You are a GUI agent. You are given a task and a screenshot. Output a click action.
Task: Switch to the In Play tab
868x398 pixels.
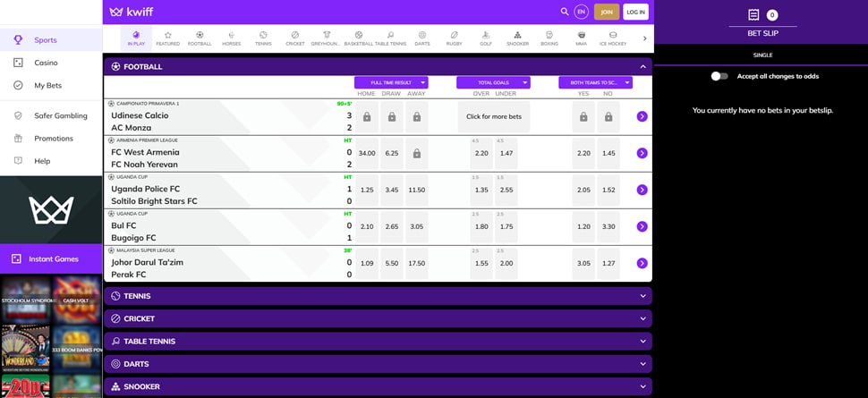point(136,38)
